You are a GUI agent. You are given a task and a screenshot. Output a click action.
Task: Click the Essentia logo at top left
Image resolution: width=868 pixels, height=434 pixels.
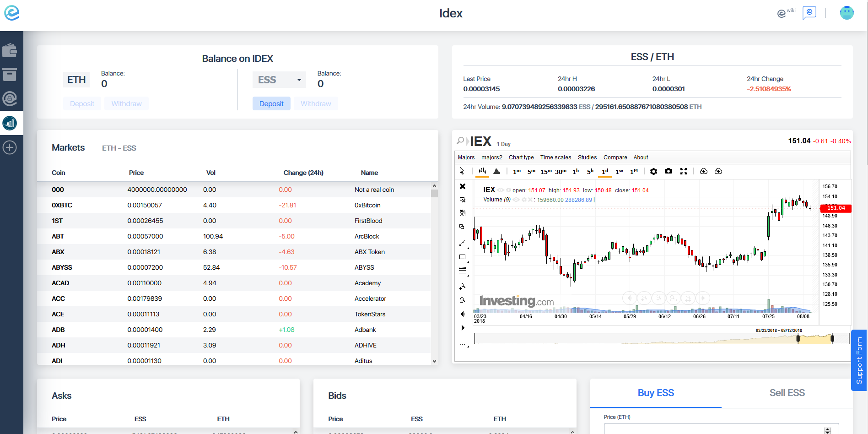pyautogui.click(x=11, y=13)
